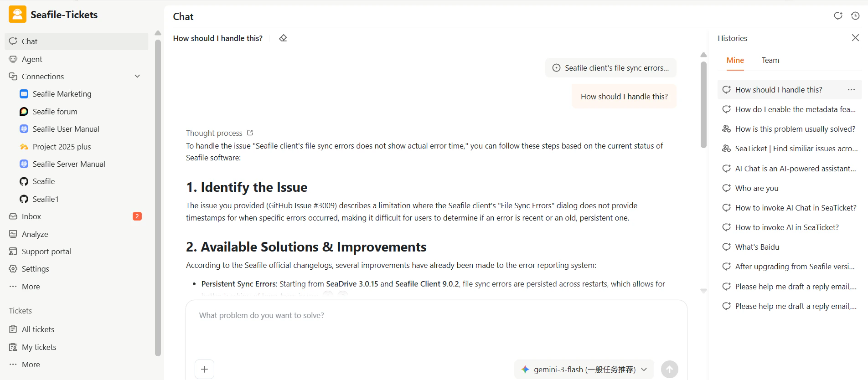Open the Inbox
This screenshot has height=380, width=868.
[x=76, y=216]
